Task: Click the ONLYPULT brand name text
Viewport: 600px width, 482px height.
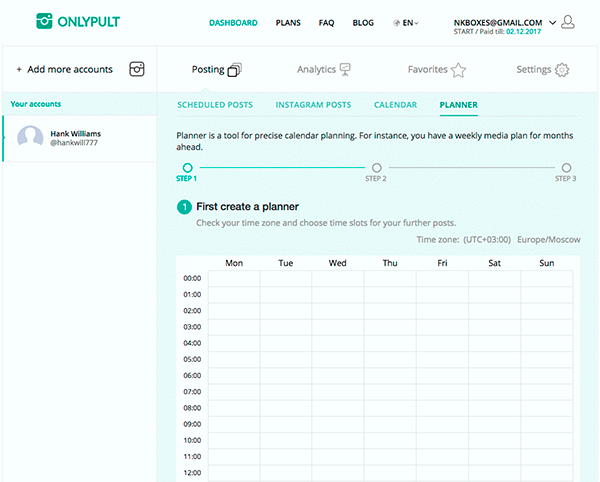Action: point(89,22)
